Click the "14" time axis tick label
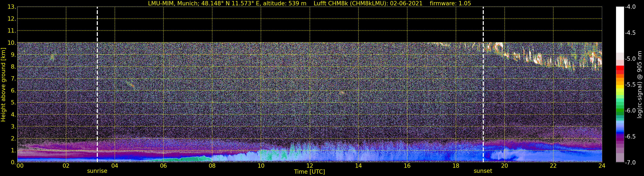644x176 pixels. [358, 166]
